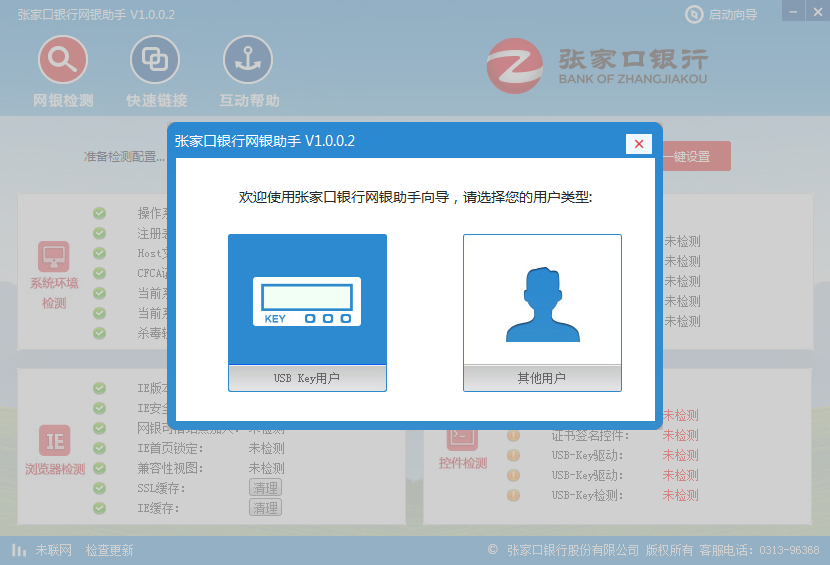The height and width of the screenshot is (565, 830).
Task: Click green check beside IE安全 row
Action: click(x=100, y=408)
